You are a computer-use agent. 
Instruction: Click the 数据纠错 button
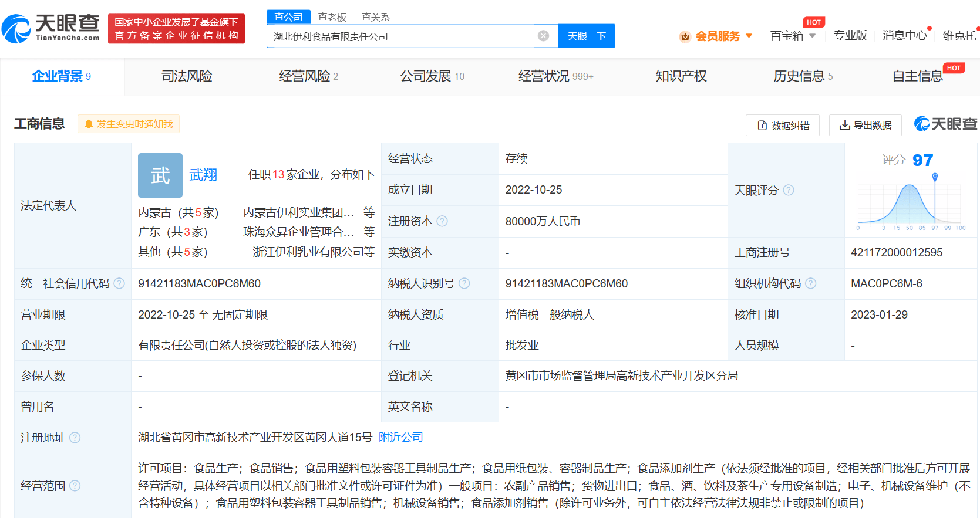(x=783, y=126)
